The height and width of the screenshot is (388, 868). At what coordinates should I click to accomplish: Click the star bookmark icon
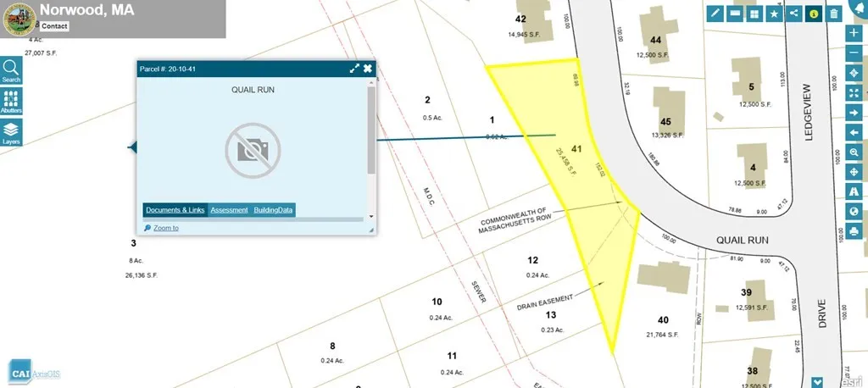coord(774,13)
